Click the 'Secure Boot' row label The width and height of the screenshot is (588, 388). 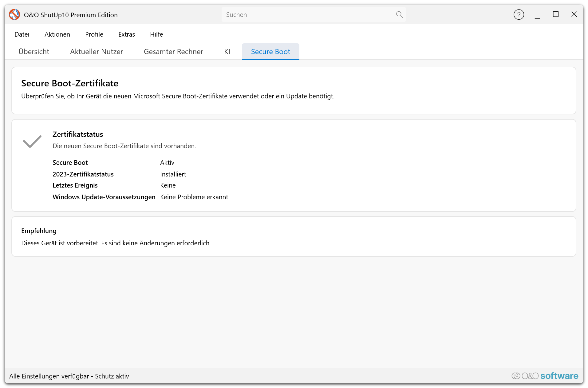click(70, 163)
